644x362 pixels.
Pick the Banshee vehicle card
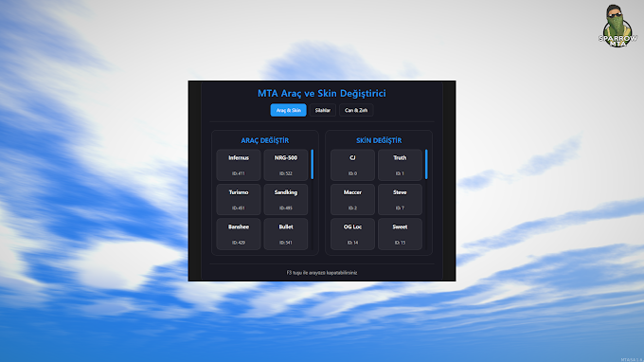pos(239,234)
